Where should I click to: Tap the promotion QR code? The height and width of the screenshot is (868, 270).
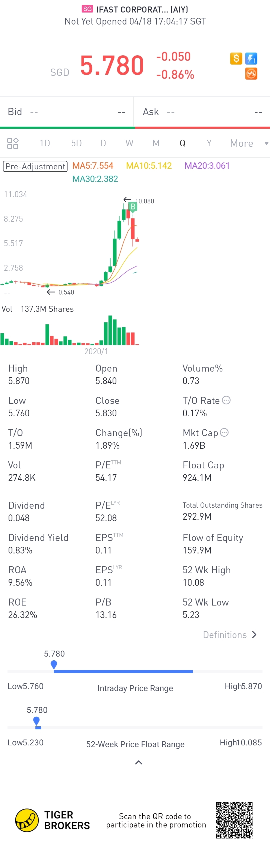click(x=234, y=820)
